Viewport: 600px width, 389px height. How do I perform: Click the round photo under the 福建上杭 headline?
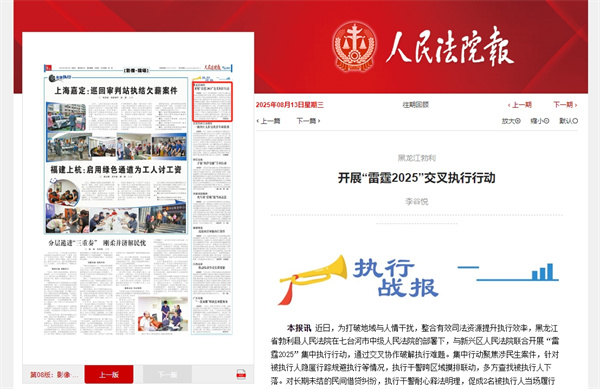click(63, 192)
